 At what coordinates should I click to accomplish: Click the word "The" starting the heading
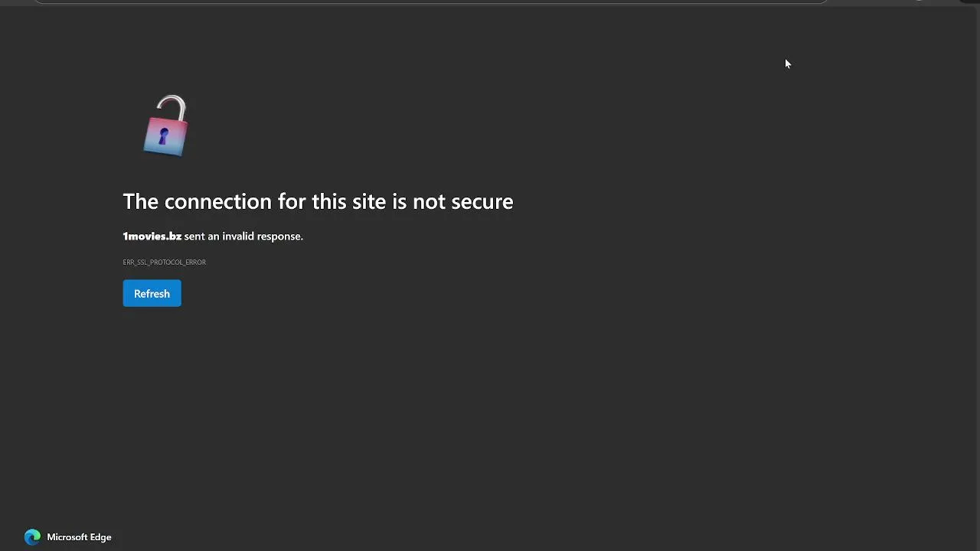tap(140, 201)
